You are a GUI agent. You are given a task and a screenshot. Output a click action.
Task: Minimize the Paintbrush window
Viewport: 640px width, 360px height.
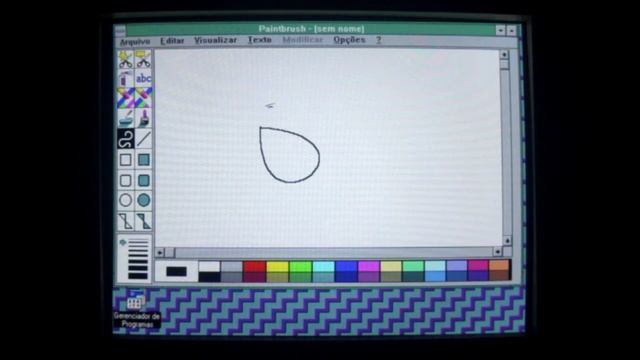(x=500, y=30)
